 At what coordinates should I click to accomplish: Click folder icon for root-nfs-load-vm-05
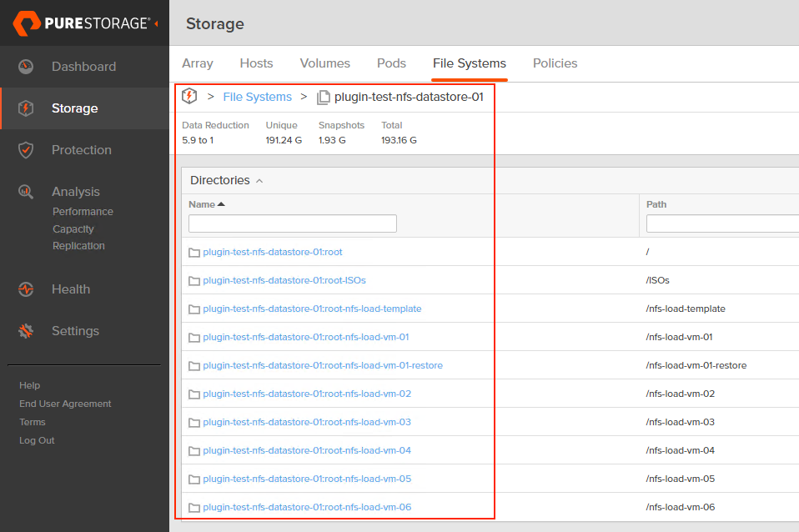point(194,479)
